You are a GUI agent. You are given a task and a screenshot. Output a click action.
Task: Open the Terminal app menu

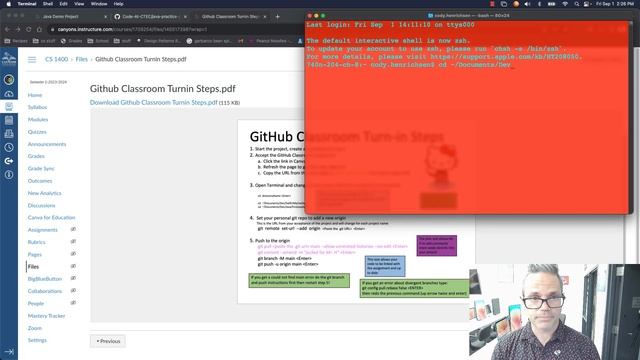click(x=27, y=4)
